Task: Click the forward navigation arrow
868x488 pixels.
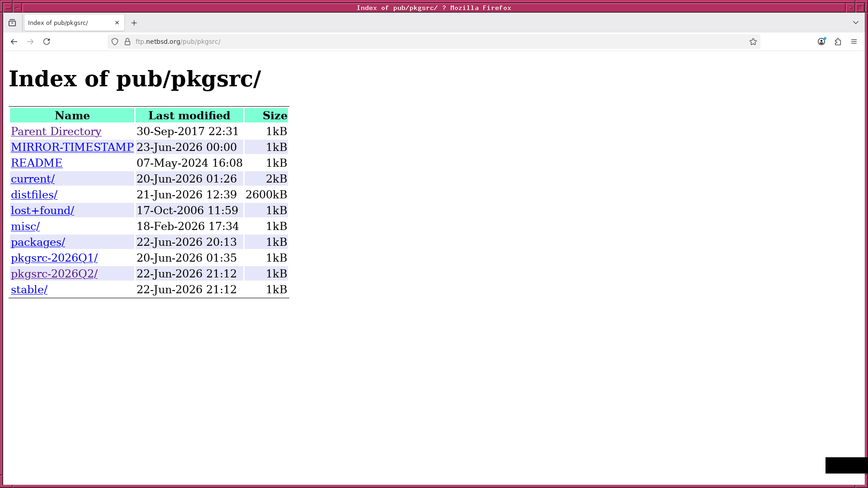Action: 30,42
